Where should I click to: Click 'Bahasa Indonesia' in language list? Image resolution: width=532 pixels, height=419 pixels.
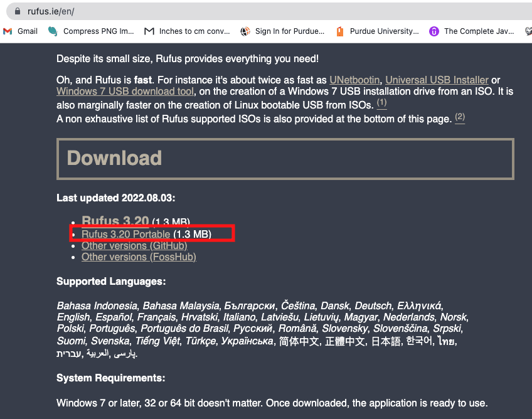[x=97, y=305]
